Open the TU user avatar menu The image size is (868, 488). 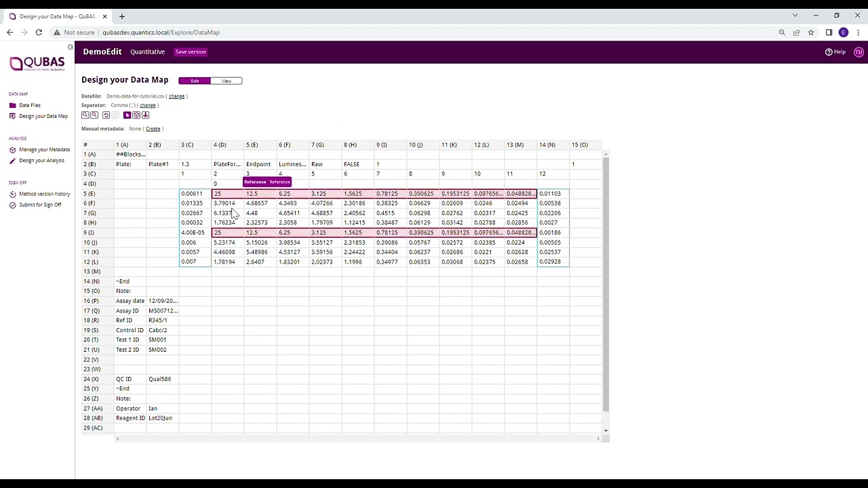(859, 52)
